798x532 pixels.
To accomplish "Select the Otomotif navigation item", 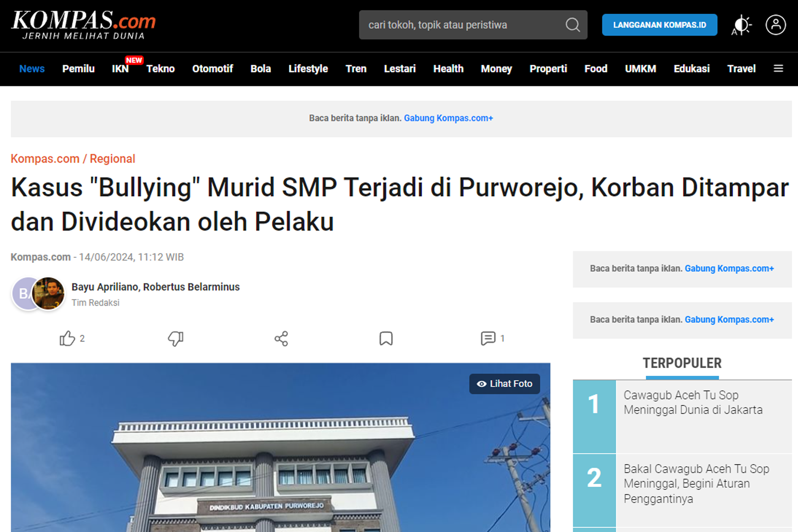I will (x=212, y=68).
